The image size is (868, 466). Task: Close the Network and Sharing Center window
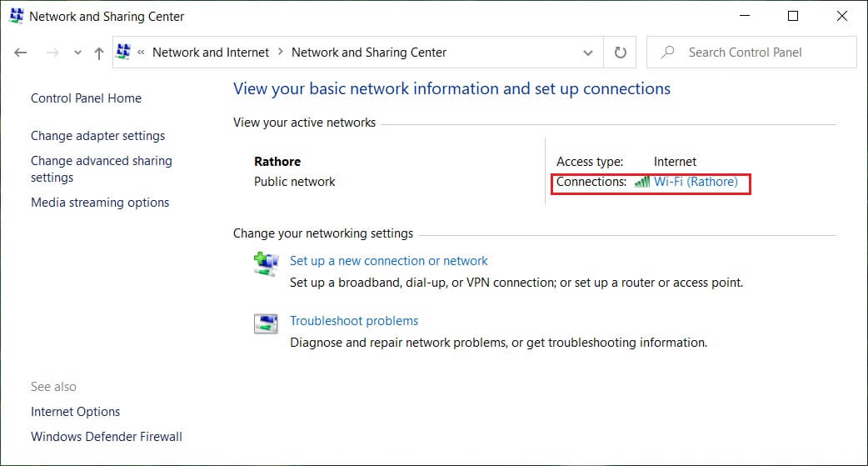pos(841,16)
